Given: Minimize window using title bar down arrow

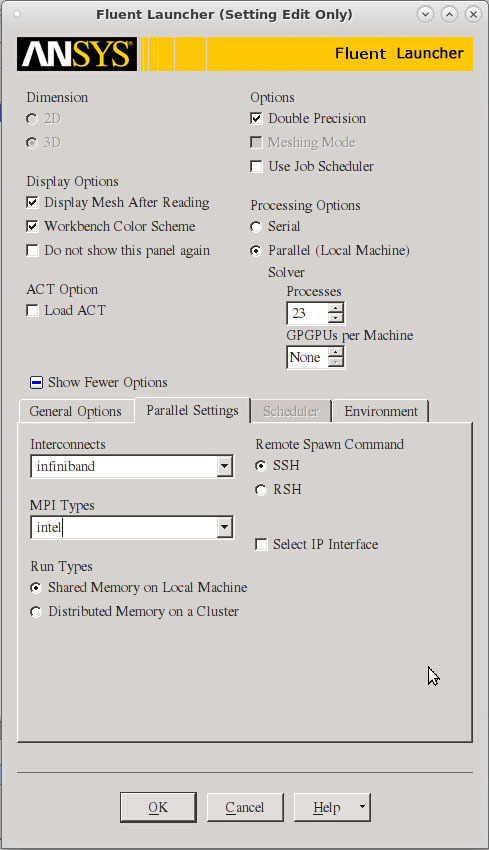Looking at the screenshot, I should 426,15.
